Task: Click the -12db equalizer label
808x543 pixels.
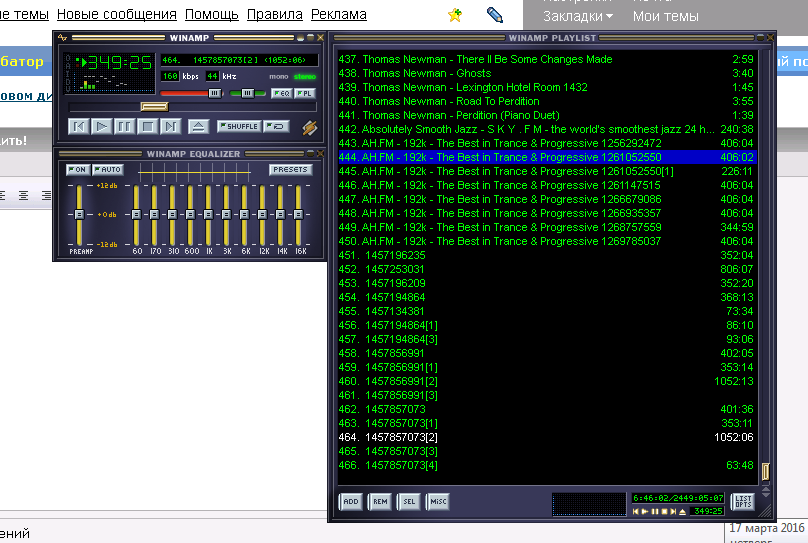Action: (x=107, y=244)
